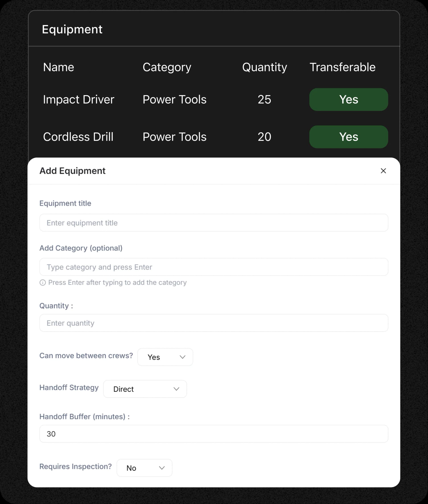Toggle Cordless Drill transferable status

pos(349,137)
